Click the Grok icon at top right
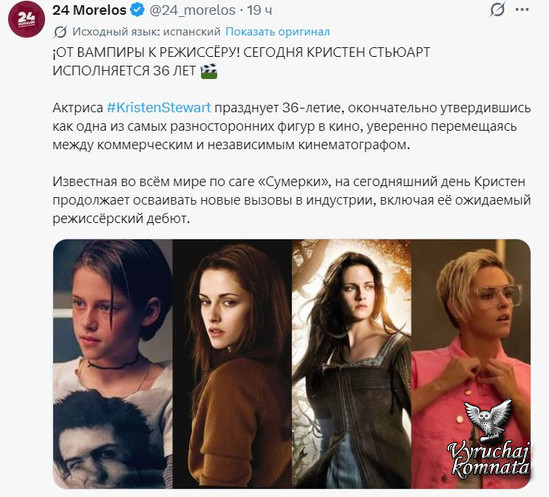 click(x=497, y=10)
